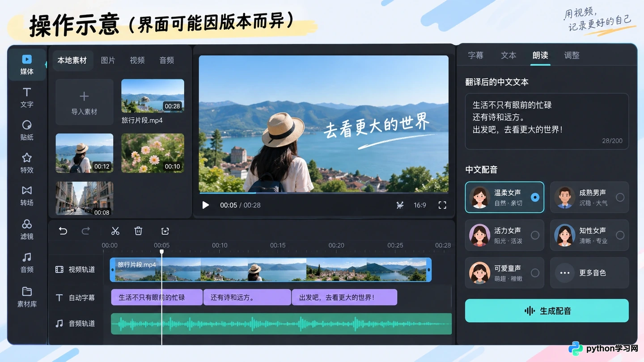Open the 素材库 asset library
This screenshot has width=644, height=362.
click(27, 297)
